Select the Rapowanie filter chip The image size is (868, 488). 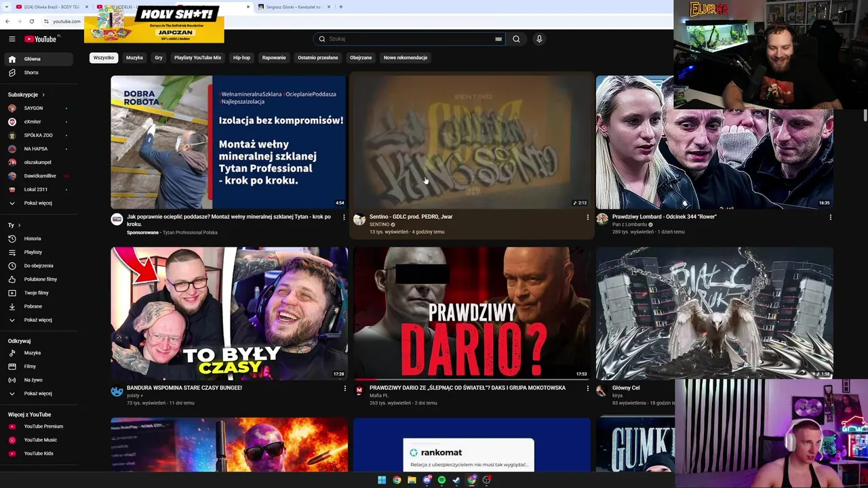coord(274,58)
